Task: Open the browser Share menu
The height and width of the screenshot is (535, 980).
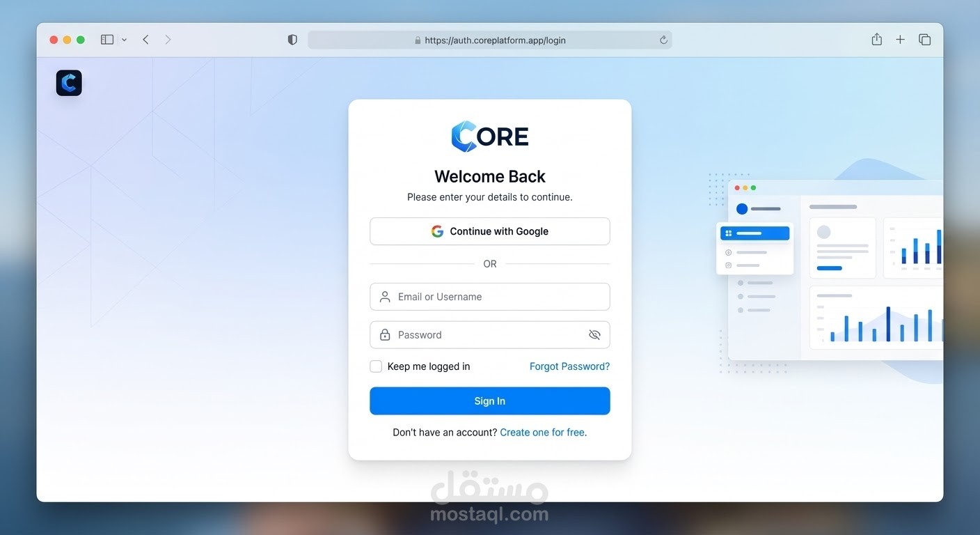Action: click(x=877, y=39)
